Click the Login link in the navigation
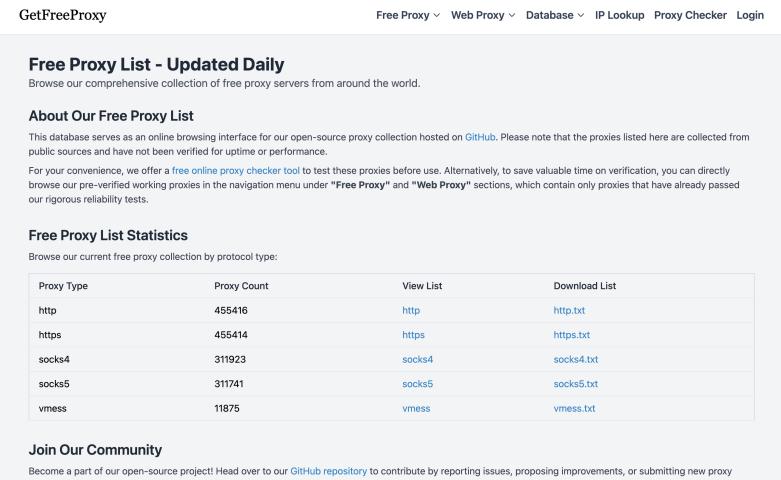 pyautogui.click(x=750, y=15)
